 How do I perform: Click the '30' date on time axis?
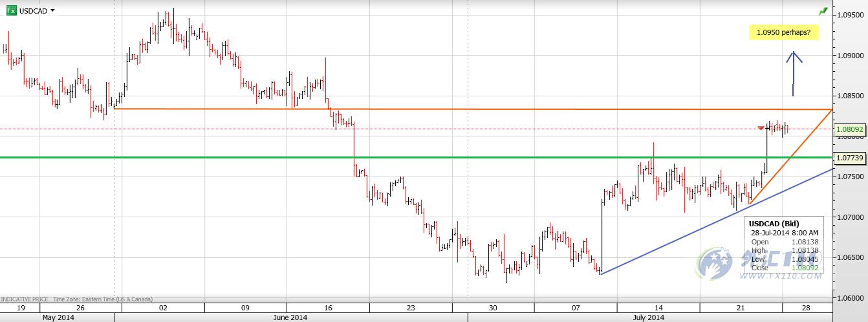[493, 308]
